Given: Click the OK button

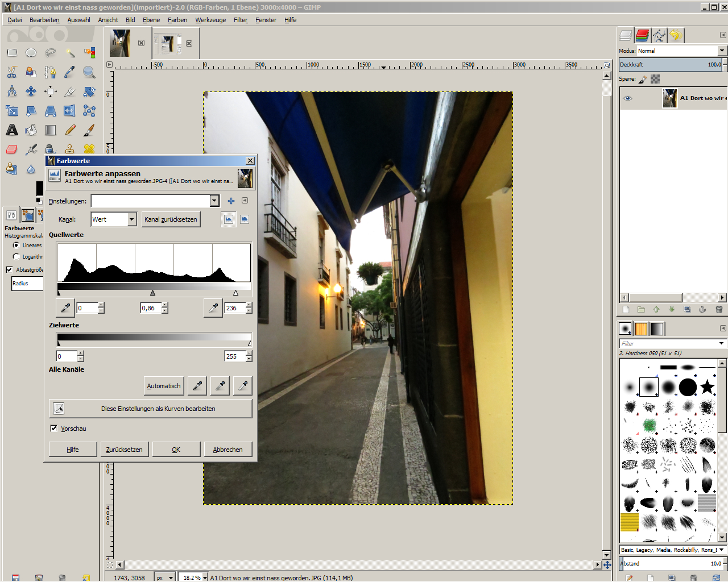Looking at the screenshot, I should click(x=176, y=450).
